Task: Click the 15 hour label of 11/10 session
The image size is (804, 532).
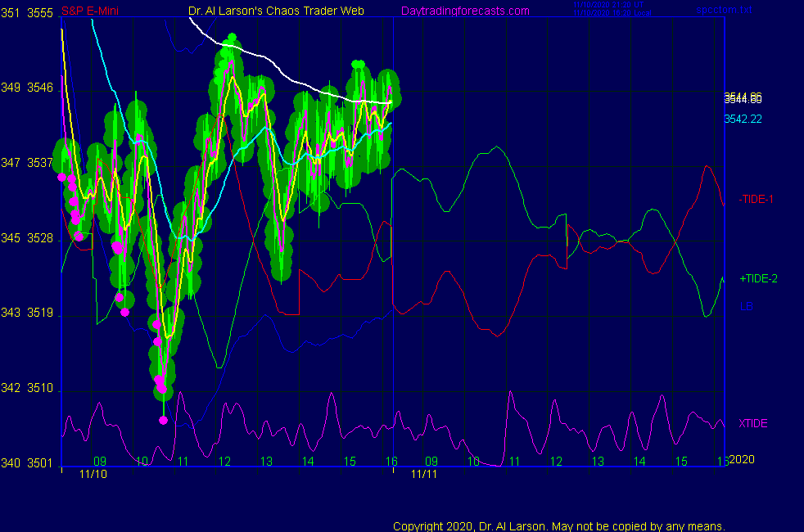Action: 350,462
